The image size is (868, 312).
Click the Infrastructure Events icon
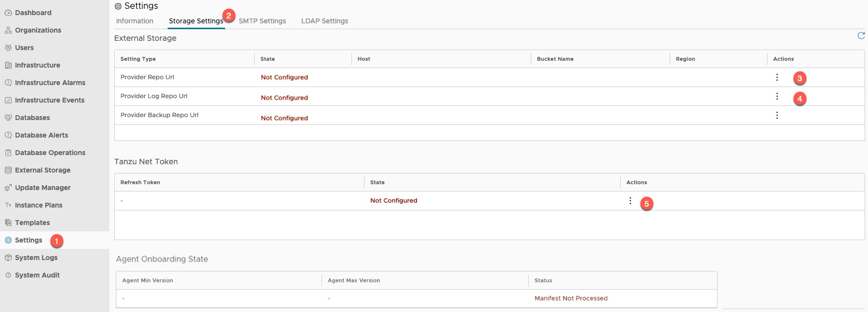click(8, 100)
